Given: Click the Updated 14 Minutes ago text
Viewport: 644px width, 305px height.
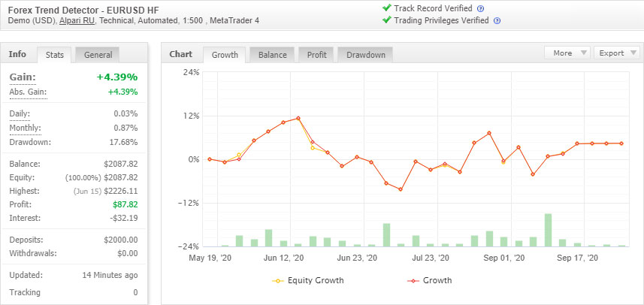Looking at the screenshot, I should [x=110, y=275].
